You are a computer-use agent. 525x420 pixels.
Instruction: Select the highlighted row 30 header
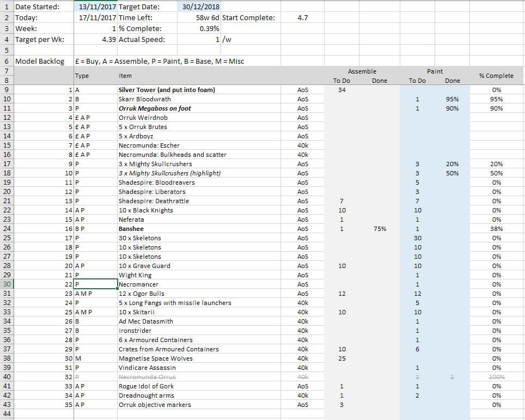coord(7,284)
